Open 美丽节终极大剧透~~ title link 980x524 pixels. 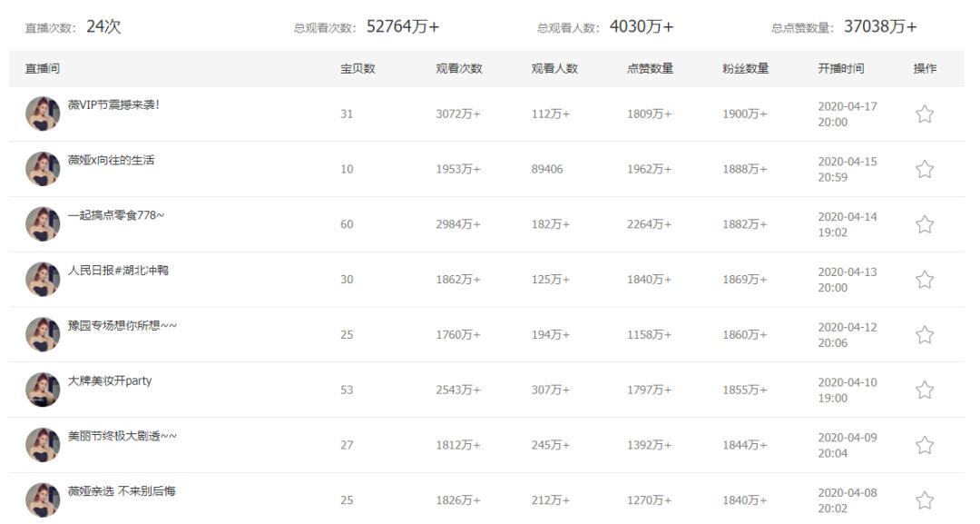(x=122, y=435)
